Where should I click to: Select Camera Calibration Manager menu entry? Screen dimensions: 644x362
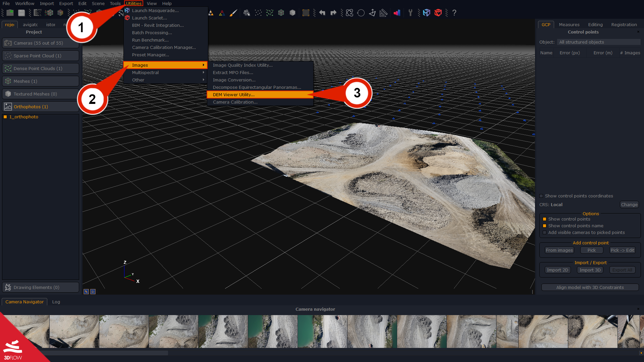point(166,47)
